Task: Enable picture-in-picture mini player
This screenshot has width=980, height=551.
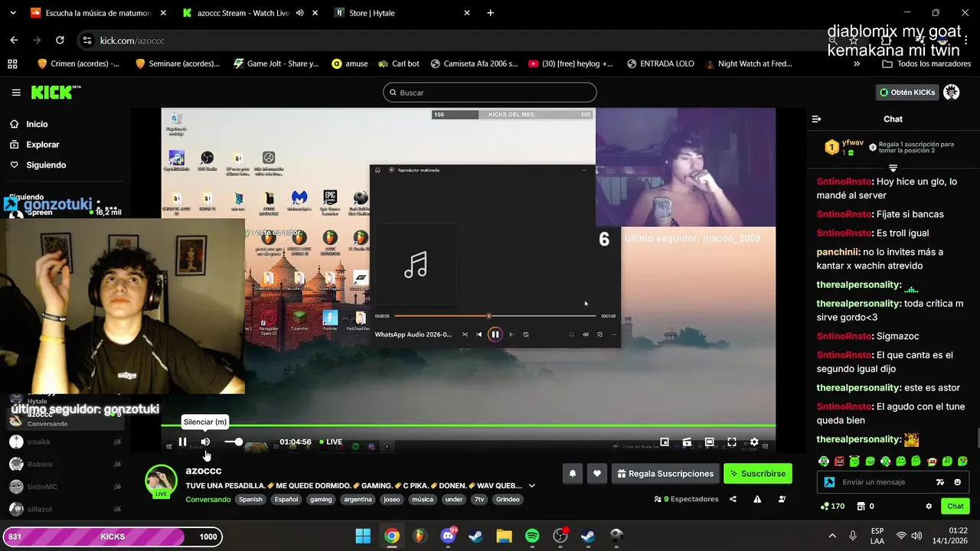Action: click(665, 442)
